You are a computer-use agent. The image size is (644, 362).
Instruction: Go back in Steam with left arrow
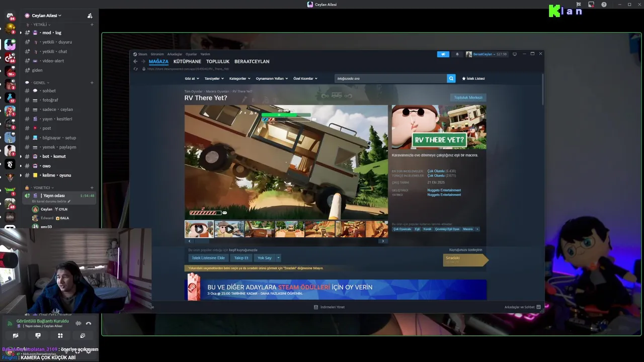[135, 61]
